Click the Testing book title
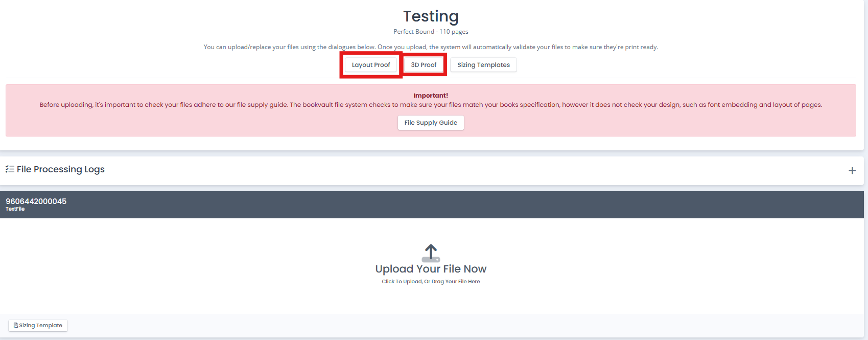The image size is (868, 340). tap(431, 16)
